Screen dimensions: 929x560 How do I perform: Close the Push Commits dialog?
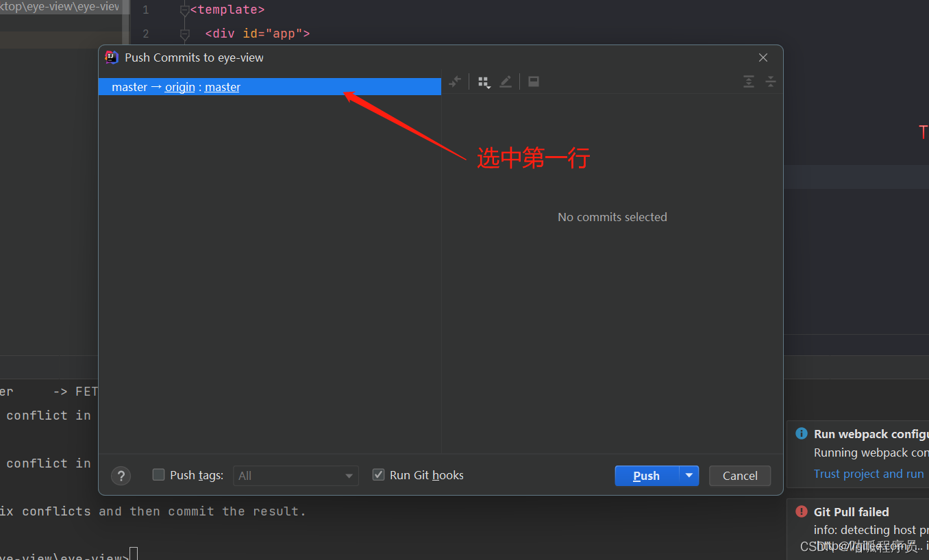tap(763, 58)
